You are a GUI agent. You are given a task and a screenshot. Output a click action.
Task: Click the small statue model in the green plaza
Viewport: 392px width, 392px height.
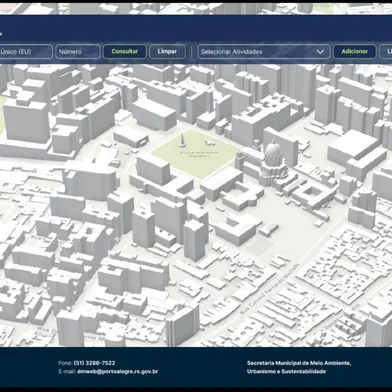[x=210, y=143]
